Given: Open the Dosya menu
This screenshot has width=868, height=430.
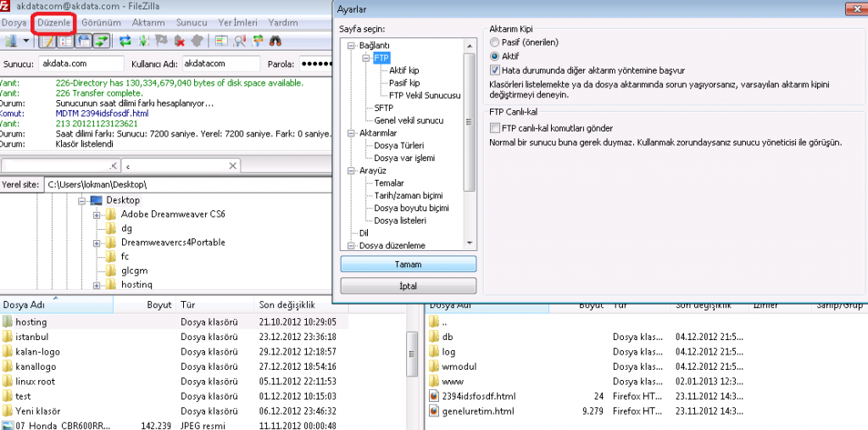Looking at the screenshot, I should [x=14, y=23].
